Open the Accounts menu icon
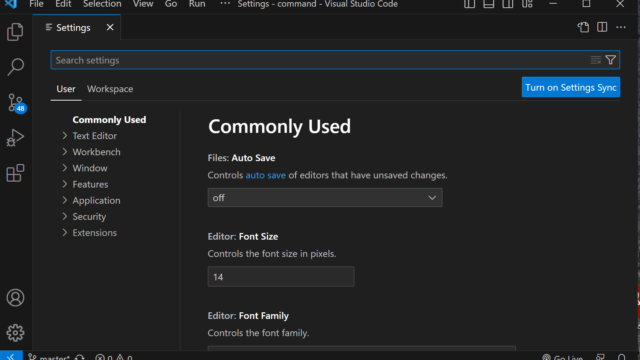Screen dimensions: 640x360 15,298
